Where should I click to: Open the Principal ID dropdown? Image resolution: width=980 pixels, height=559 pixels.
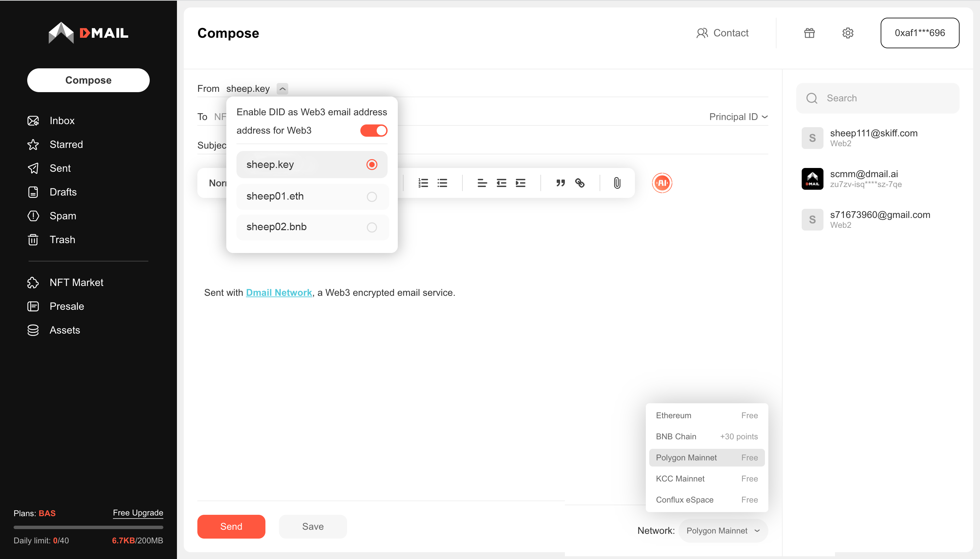[x=738, y=117]
